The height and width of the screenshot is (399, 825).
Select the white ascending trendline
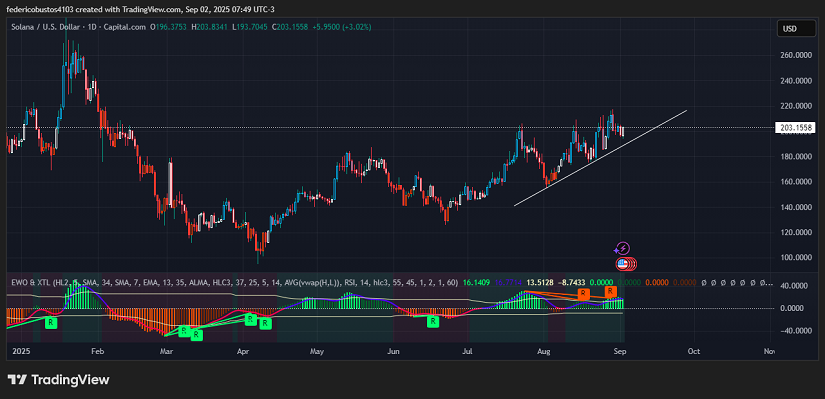(x=600, y=158)
